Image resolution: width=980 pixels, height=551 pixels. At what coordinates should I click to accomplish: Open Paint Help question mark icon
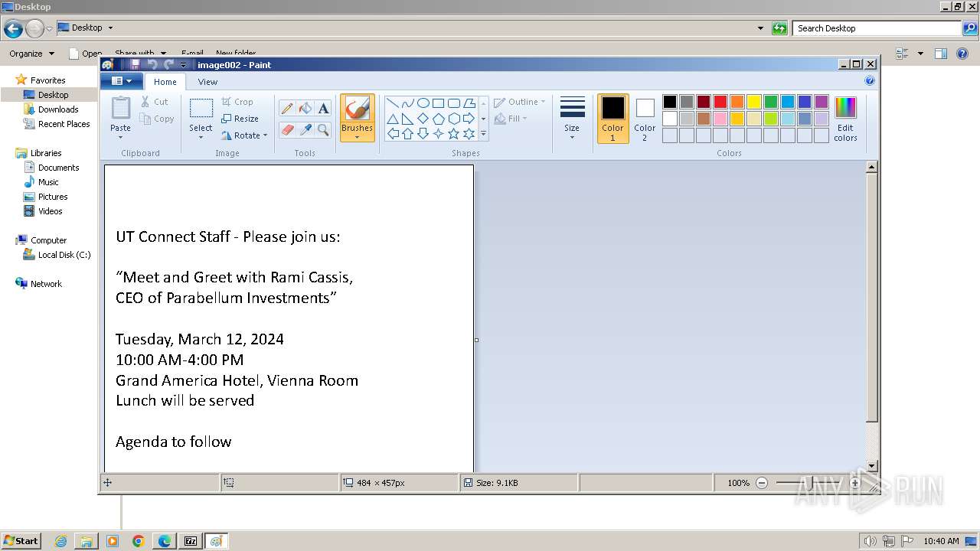tap(870, 80)
